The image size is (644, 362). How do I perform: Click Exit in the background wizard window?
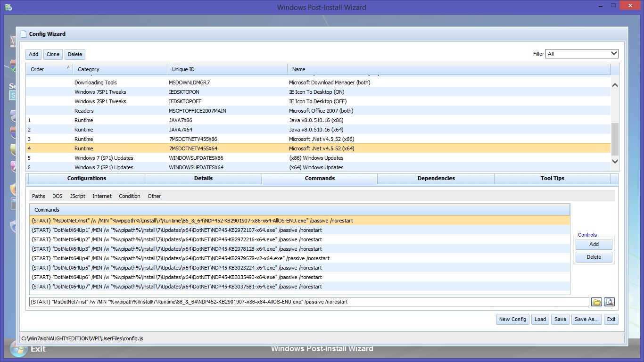[x=38, y=349]
